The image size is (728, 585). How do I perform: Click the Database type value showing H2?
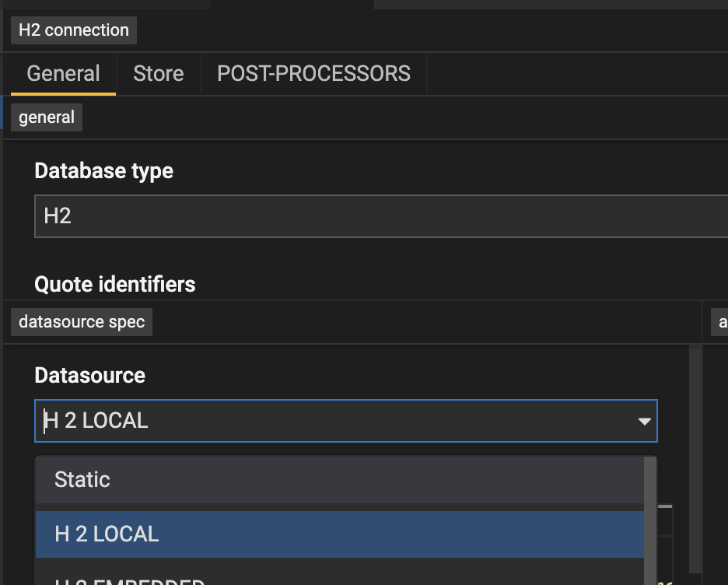(58, 215)
